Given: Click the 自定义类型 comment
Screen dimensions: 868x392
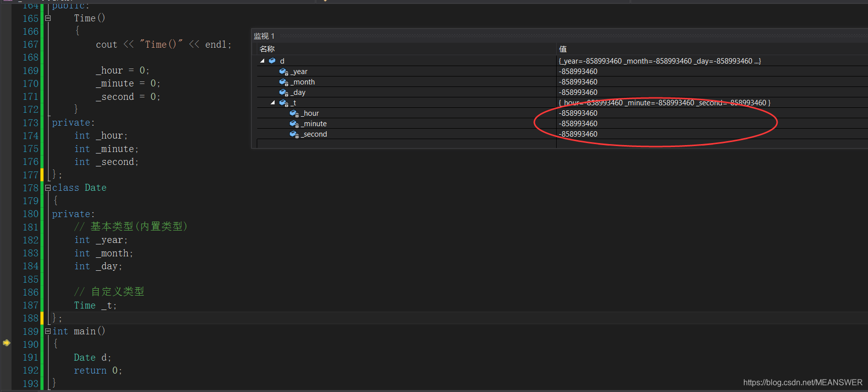Looking at the screenshot, I should point(109,292).
